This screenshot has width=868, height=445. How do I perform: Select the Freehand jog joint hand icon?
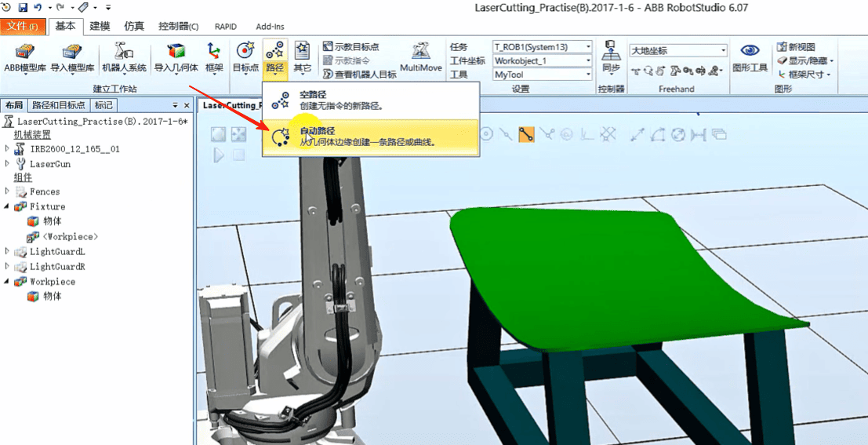pos(661,71)
